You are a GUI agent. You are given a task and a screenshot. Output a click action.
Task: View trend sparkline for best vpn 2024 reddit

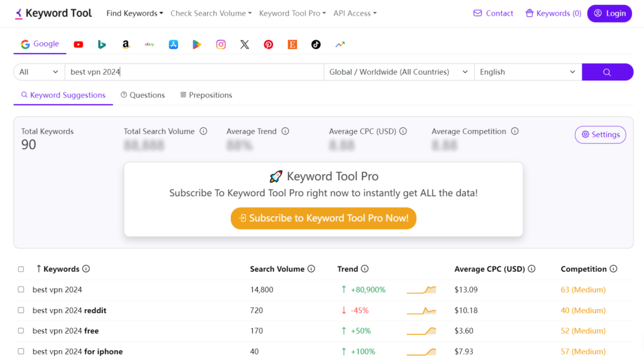coord(421,310)
